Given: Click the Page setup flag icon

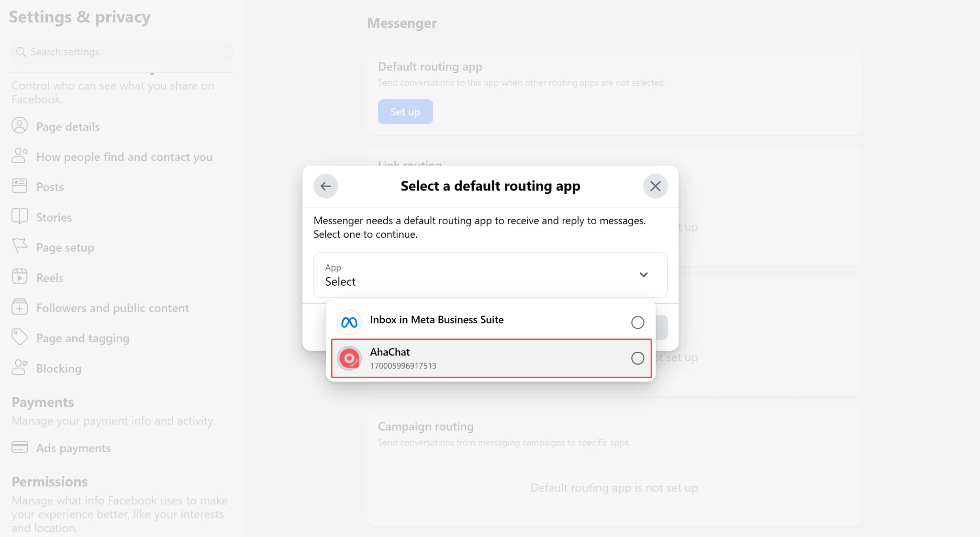Looking at the screenshot, I should pyautogui.click(x=20, y=246).
